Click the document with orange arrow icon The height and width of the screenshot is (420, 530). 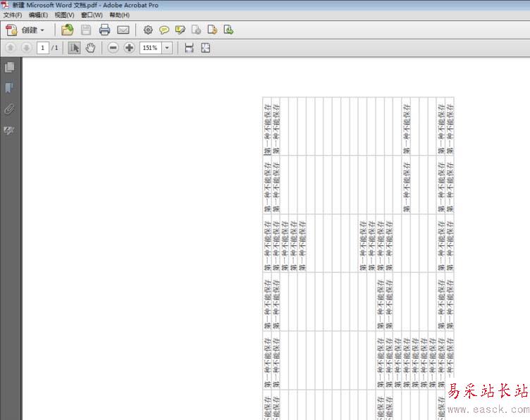pos(212,30)
